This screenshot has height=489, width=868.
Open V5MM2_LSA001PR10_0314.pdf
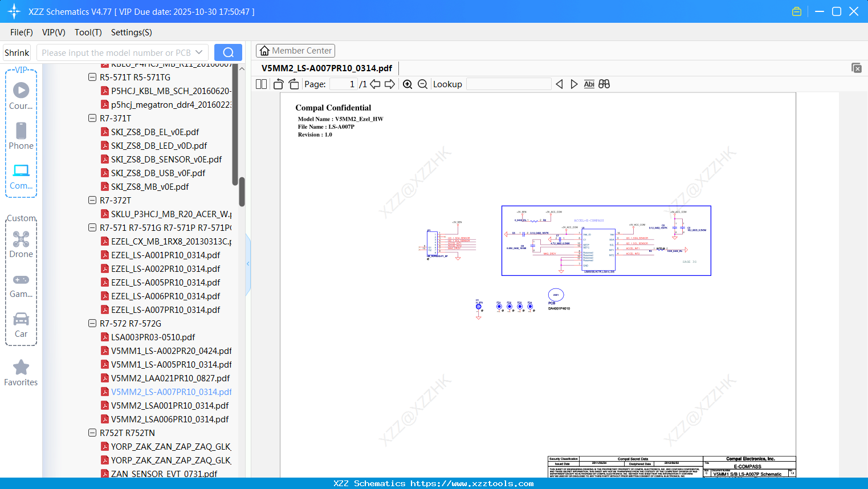click(x=170, y=405)
